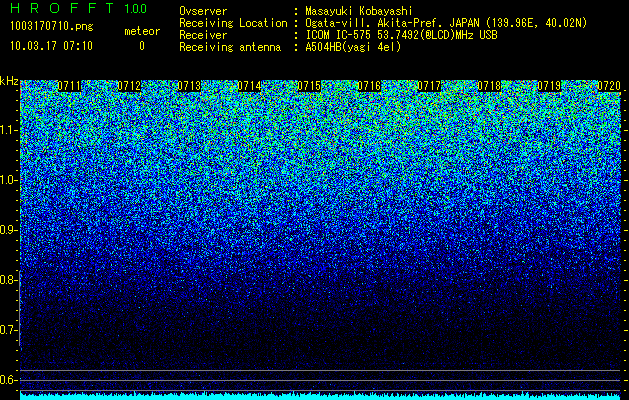
Task: Click the kHz axis unit label
Action: click(x=9, y=81)
